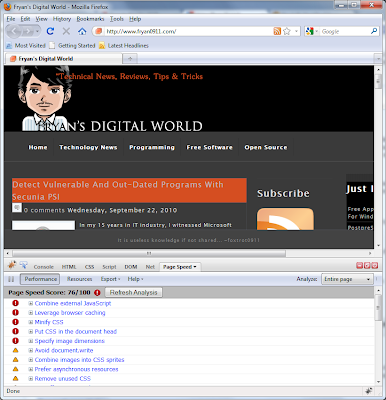386x400 pixels.
Task: Bookmark page with star icon
Action: [x=287, y=31]
